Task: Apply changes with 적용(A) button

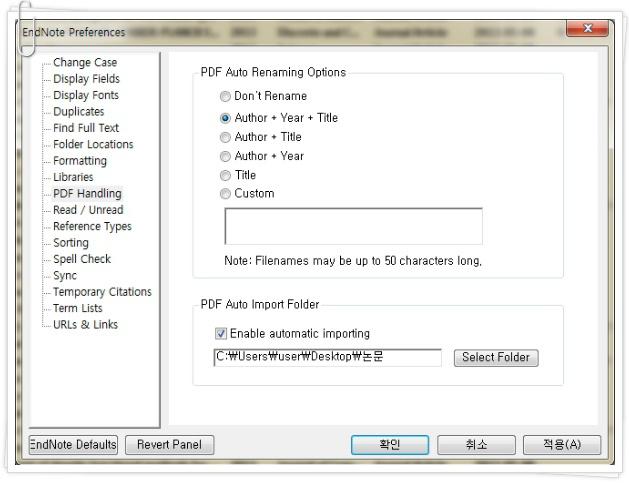Action: click(562, 445)
